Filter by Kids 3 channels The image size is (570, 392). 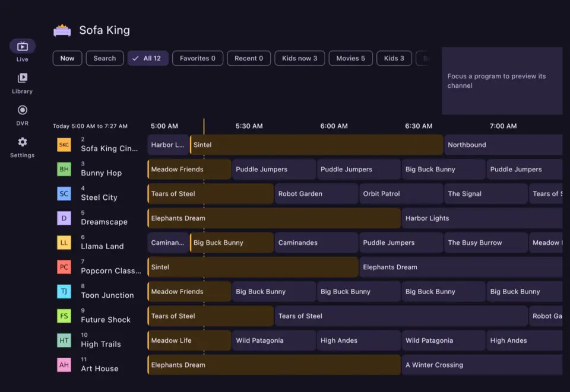click(x=394, y=58)
